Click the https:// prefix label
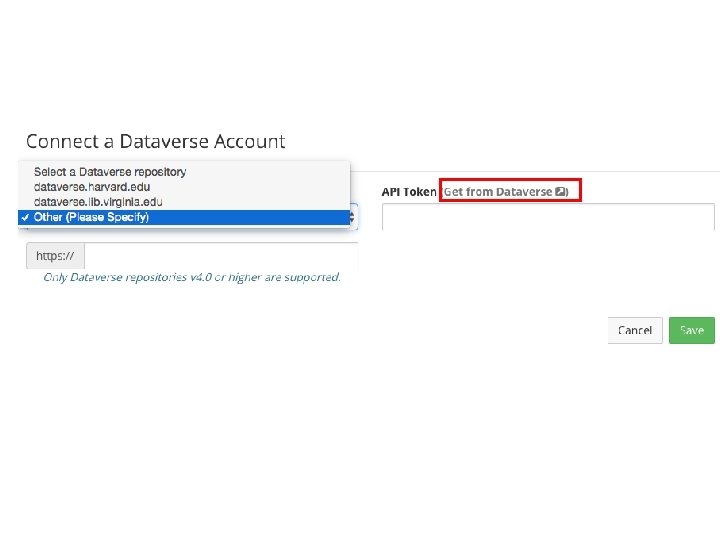The width and height of the screenshot is (720, 540). [55, 256]
